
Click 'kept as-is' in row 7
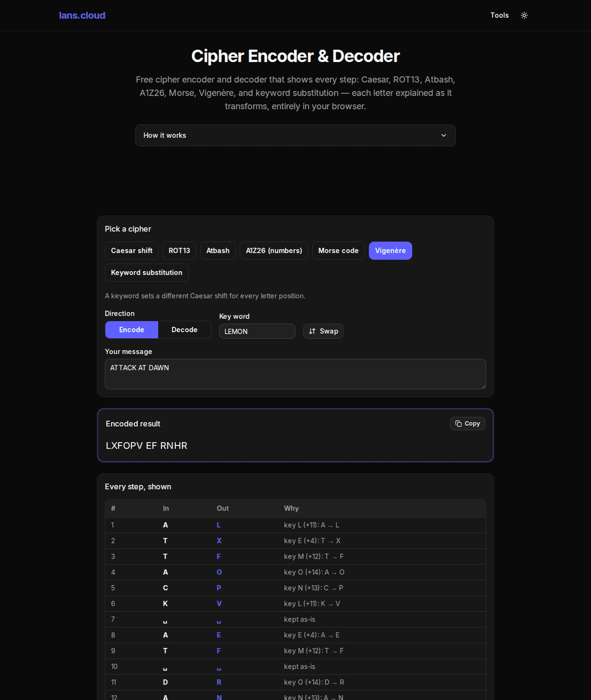pos(299,620)
